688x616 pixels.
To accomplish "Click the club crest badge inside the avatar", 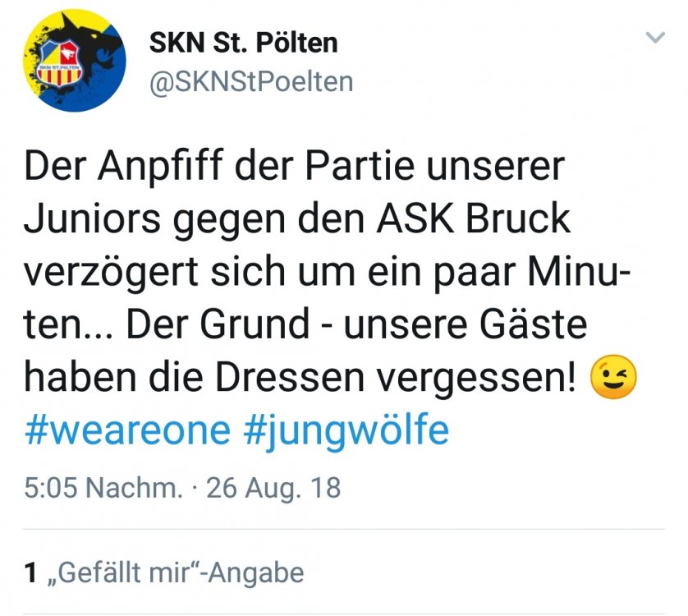I will 60,62.
